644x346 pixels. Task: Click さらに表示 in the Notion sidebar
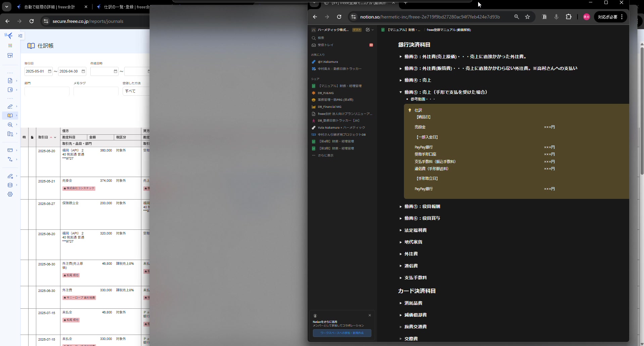coord(325,156)
